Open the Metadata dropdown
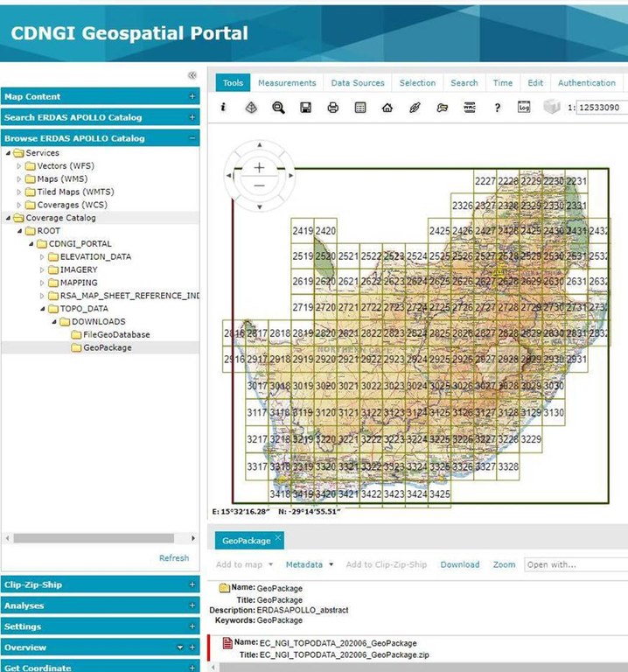The height and width of the screenshot is (672, 628). coord(310,564)
